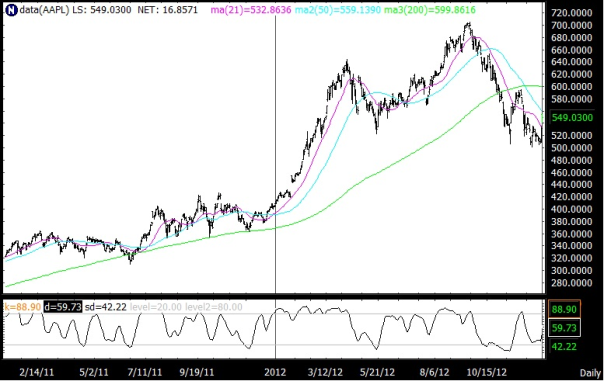604x381 pixels.
Task: Click the 700.0000 price axis label
Action: (x=572, y=25)
